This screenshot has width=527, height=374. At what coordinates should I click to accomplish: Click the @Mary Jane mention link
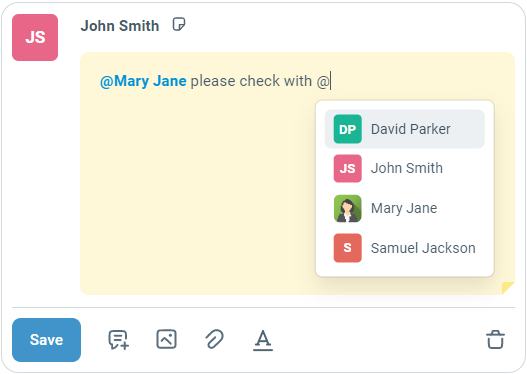[x=143, y=81]
